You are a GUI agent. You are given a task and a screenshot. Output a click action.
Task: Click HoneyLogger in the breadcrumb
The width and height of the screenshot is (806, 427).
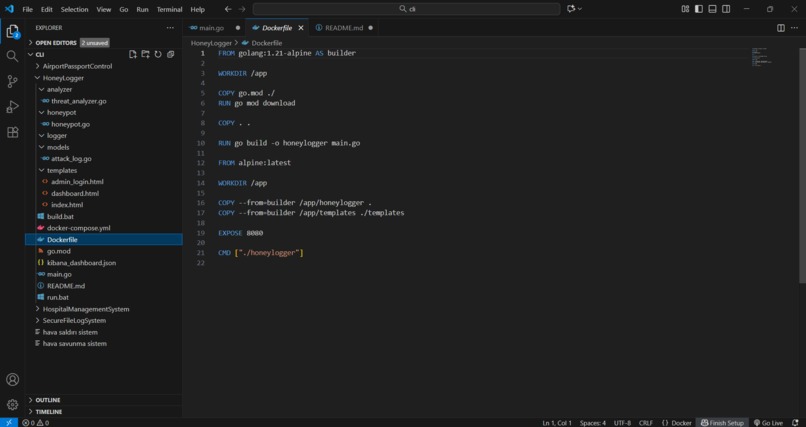[x=211, y=43]
